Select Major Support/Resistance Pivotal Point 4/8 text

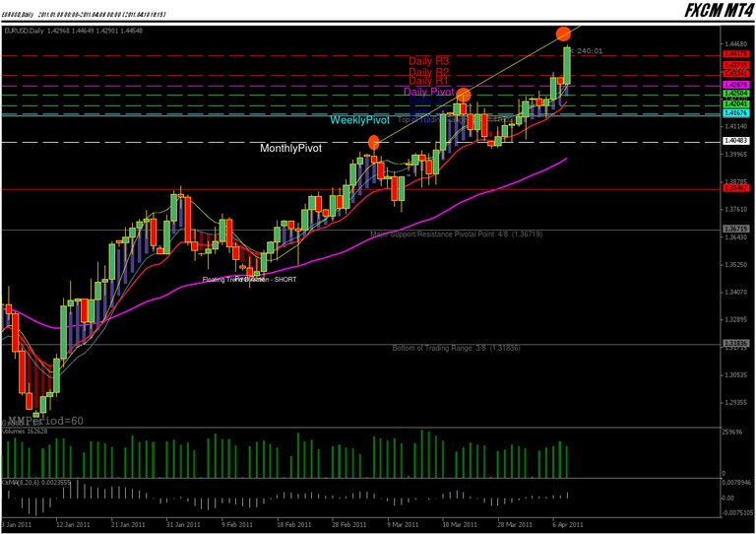tap(456, 234)
